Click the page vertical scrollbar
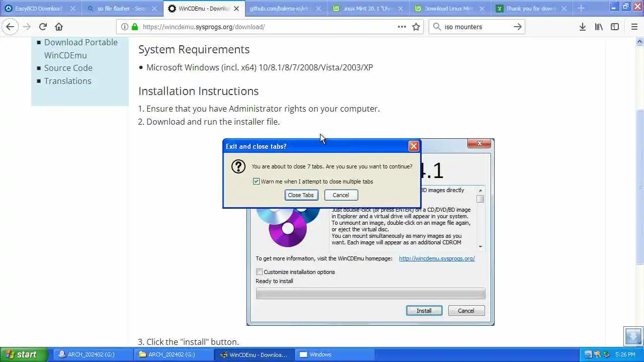This screenshot has width=644, height=362. pyautogui.click(x=640, y=186)
